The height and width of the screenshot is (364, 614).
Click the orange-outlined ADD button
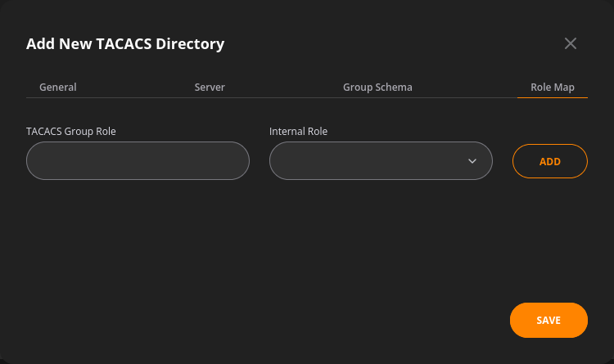pyautogui.click(x=550, y=161)
